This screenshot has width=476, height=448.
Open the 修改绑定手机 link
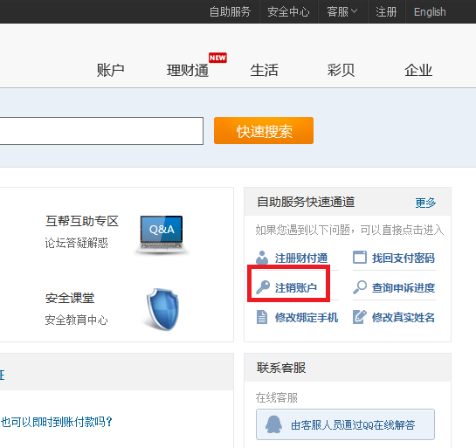pos(307,318)
